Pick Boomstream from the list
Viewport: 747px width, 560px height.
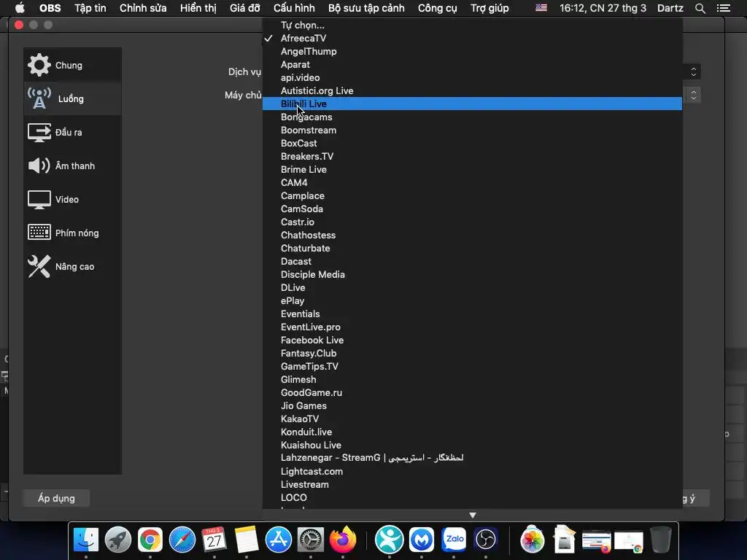(472, 130)
